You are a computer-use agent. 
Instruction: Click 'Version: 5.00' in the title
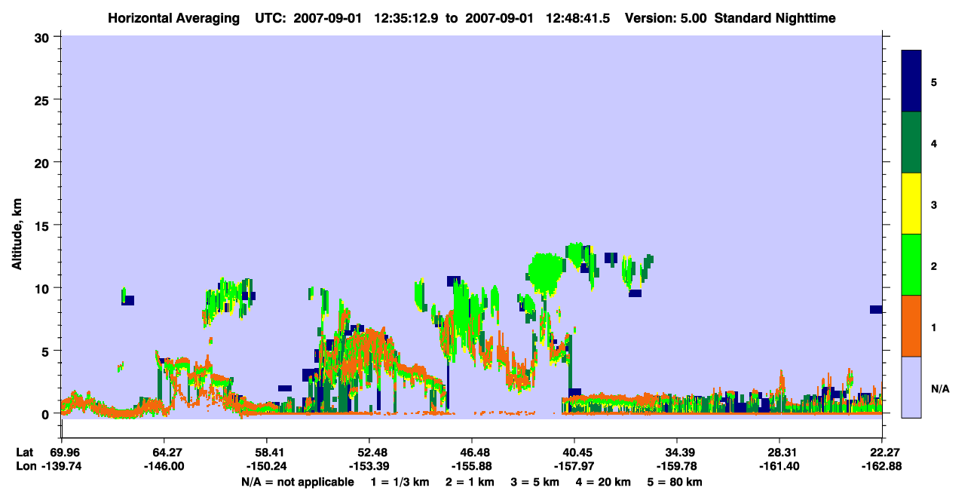tap(666, 17)
